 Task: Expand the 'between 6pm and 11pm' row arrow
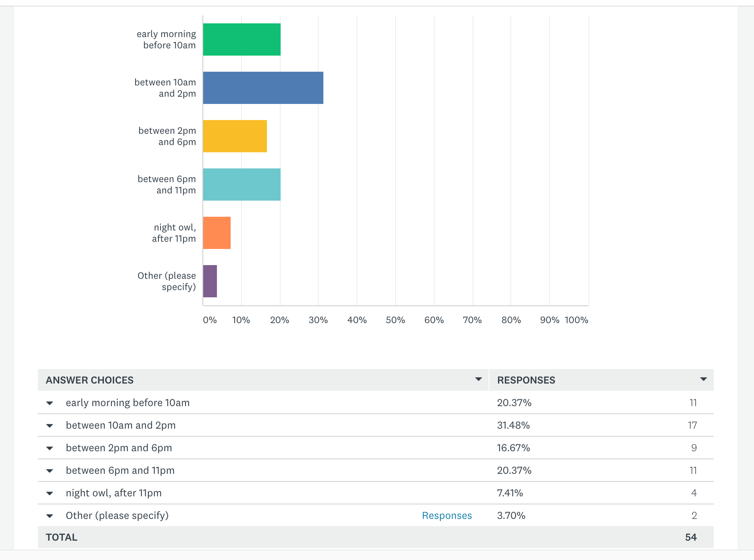(x=50, y=471)
